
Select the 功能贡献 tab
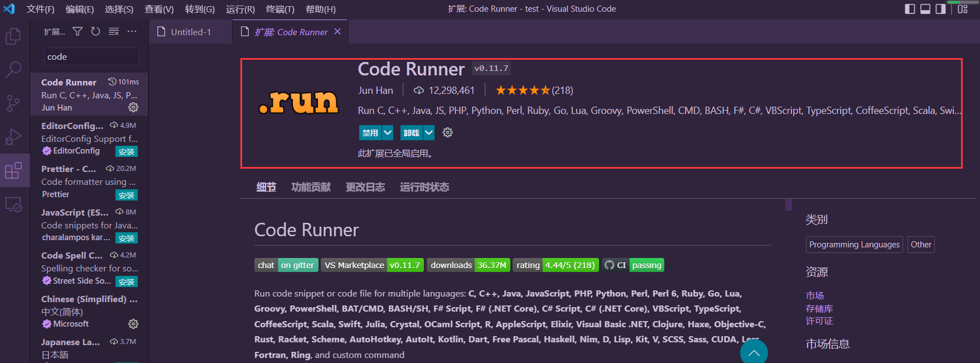(311, 187)
